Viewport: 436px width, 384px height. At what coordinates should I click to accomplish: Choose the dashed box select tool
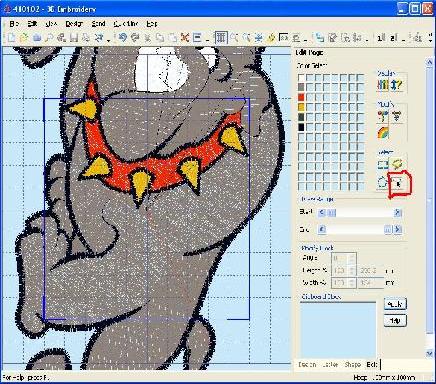point(383,165)
